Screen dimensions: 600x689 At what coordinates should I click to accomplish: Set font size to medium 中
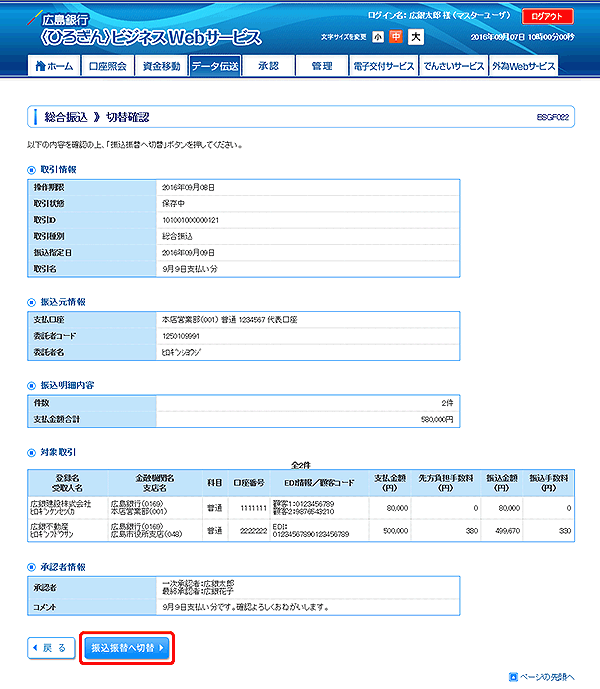pos(396,36)
